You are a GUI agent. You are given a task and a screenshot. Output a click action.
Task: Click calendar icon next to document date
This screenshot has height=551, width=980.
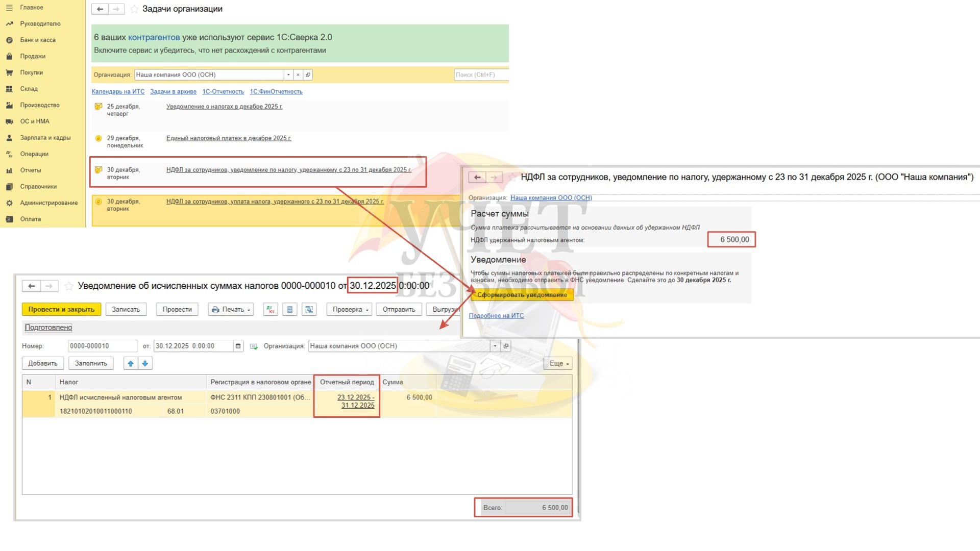[238, 346]
